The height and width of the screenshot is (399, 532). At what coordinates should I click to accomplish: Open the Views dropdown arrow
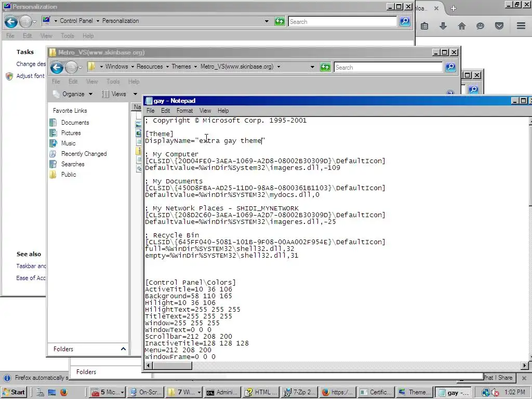(135, 94)
